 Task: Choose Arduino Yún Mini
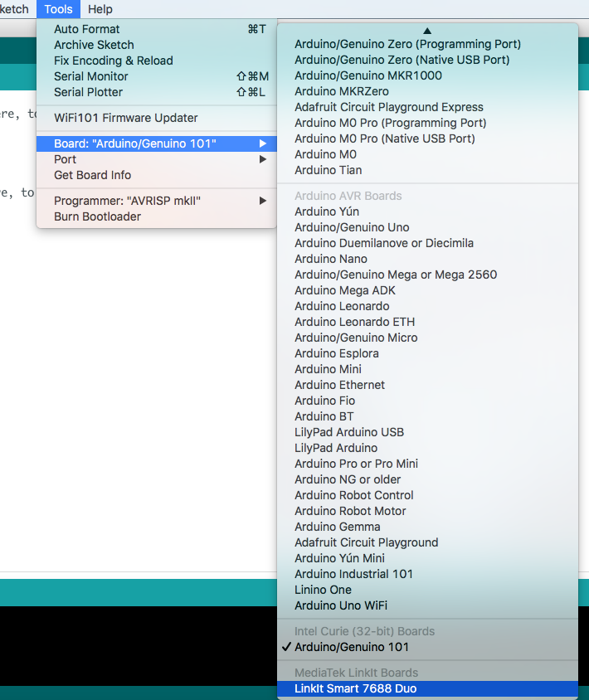(427, 558)
